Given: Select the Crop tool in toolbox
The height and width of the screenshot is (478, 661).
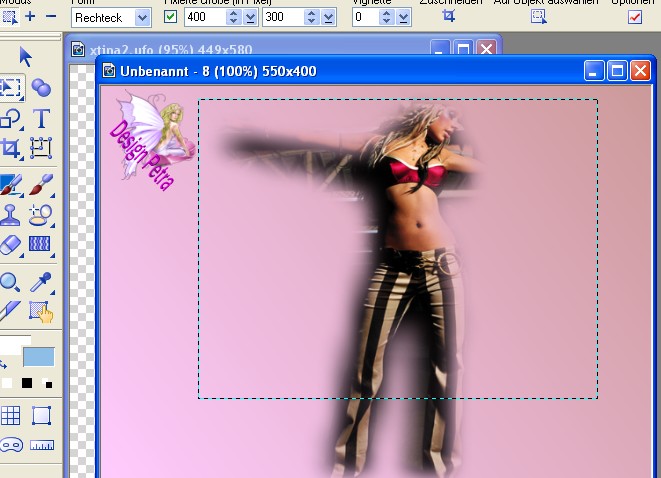Looking at the screenshot, I should [11, 148].
